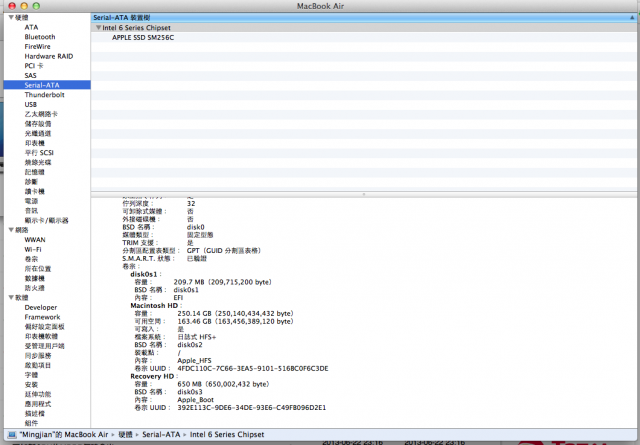Click 硬體 in the bottom path bar
This screenshot has height=445, width=640.
point(125,435)
